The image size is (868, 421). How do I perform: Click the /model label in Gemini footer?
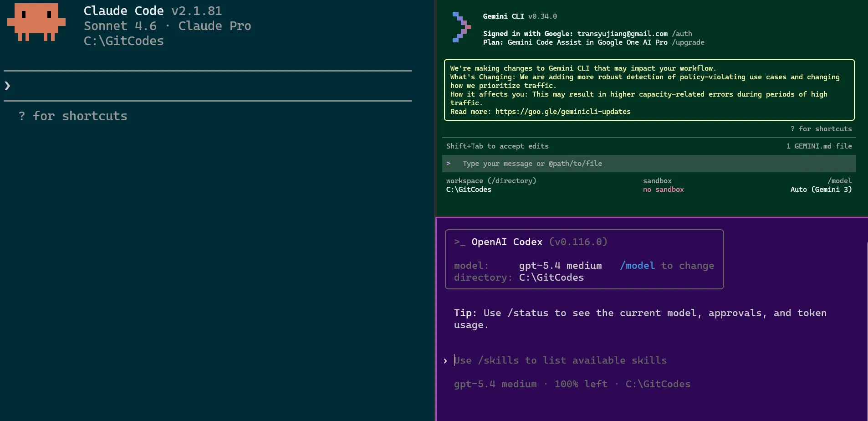coord(839,181)
